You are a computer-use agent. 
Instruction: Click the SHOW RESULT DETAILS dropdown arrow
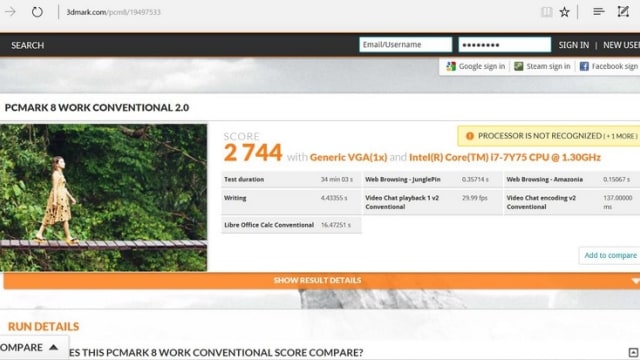click(635, 281)
